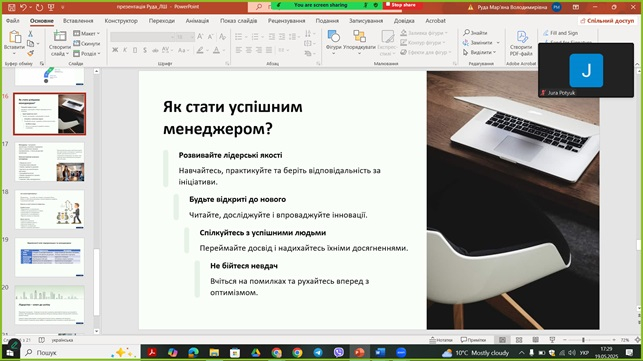Align text to the right

click(259, 50)
